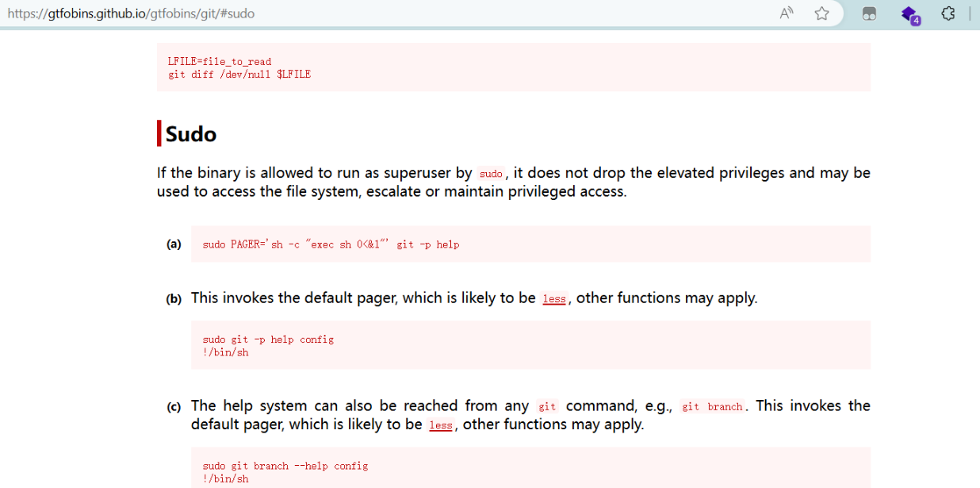
Task: Add this page to favorites with star icon
Action: [x=822, y=13]
